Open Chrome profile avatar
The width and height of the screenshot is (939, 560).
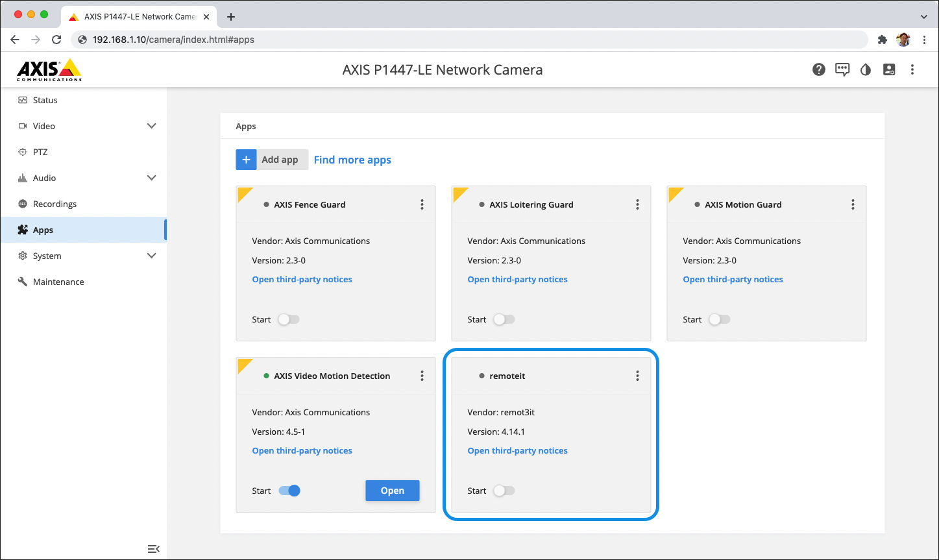click(903, 40)
